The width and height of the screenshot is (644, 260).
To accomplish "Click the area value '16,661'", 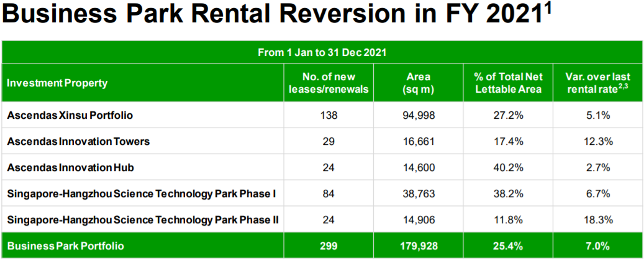I will click(x=419, y=142).
